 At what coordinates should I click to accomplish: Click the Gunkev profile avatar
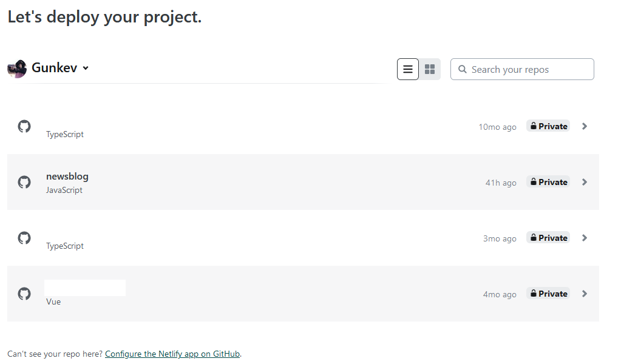pos(16,68)
